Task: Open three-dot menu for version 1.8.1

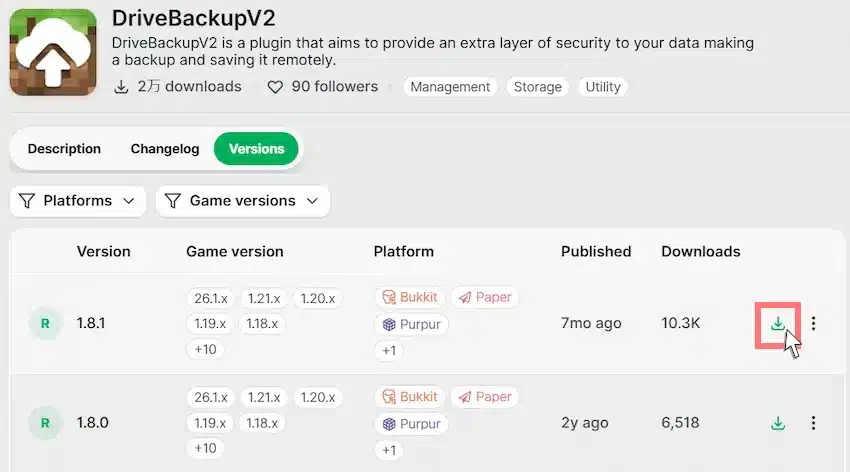Action: (813, 324)
